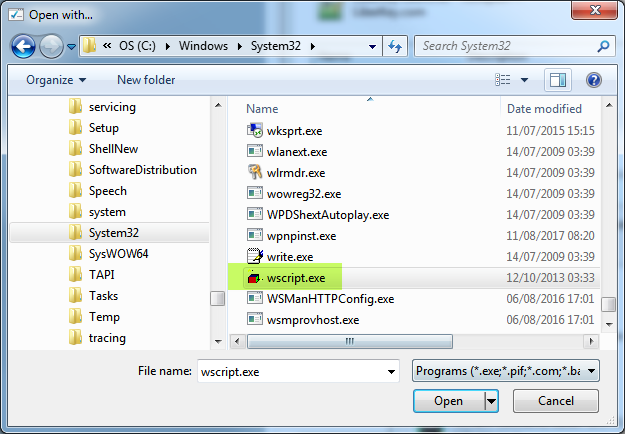The height and width of the screenshot is (434, 625).
Task: Expand the File name history dropdown
Action: (x=390, y=371)
